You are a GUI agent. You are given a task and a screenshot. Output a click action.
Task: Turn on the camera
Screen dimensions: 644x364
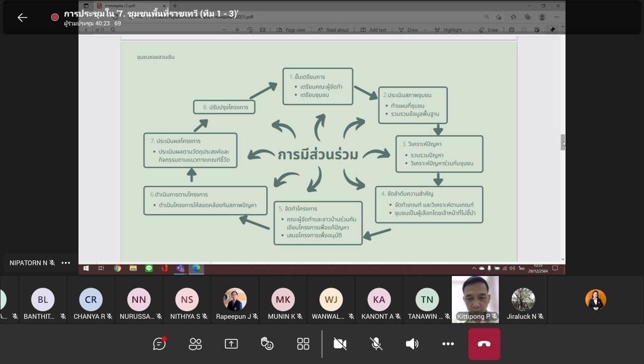(340, 344)
